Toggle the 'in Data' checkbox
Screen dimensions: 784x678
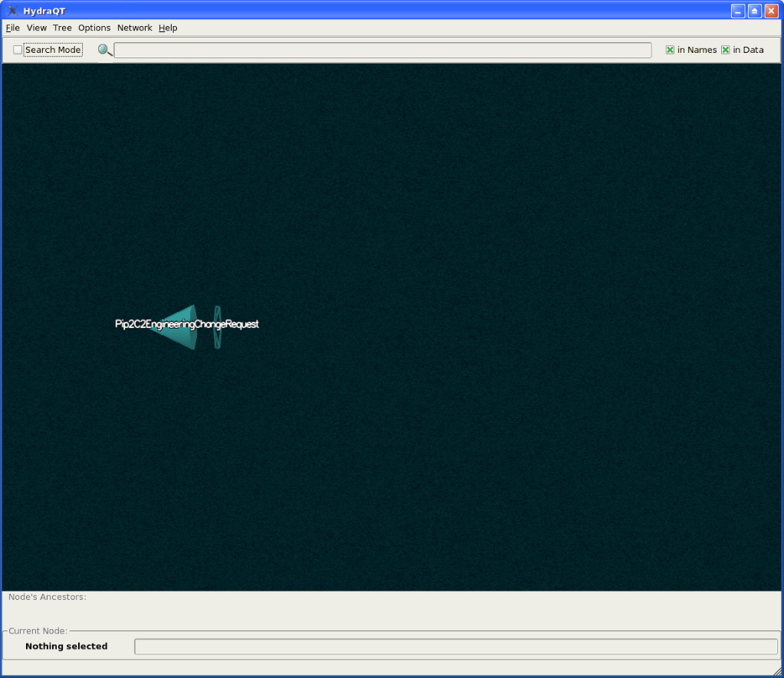(x=726, y=50)
